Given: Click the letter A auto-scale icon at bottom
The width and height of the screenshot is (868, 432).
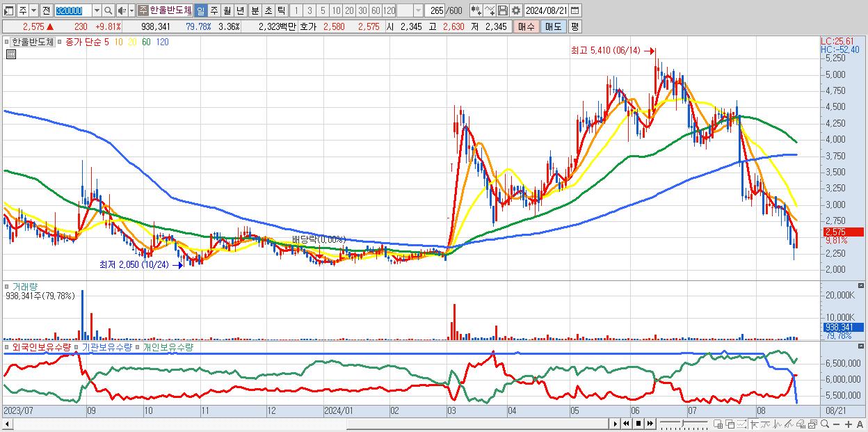Looking at the screenshot, I should [x=860, y=424].
